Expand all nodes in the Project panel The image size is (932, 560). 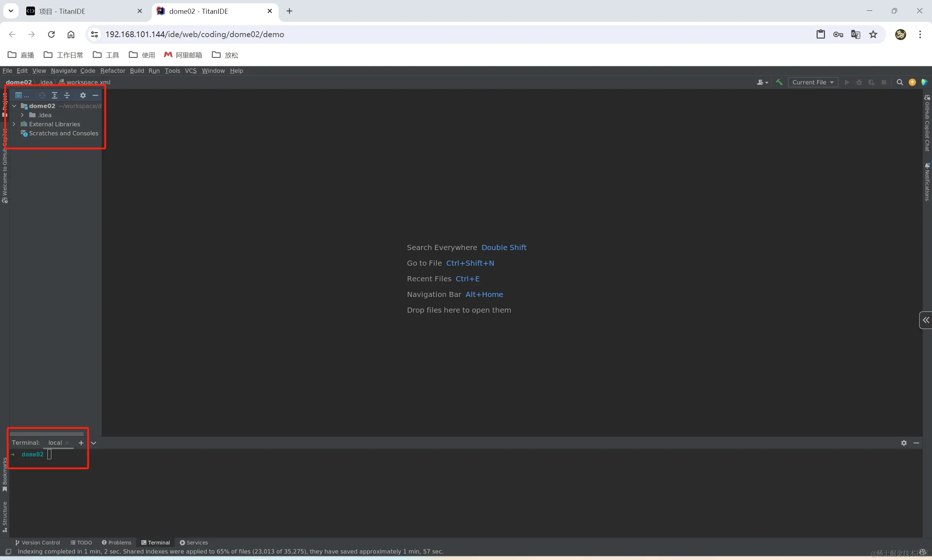(55, 95)
